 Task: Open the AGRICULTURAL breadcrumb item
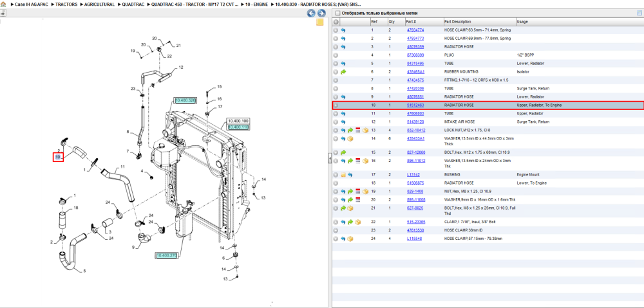coord(99,4)
